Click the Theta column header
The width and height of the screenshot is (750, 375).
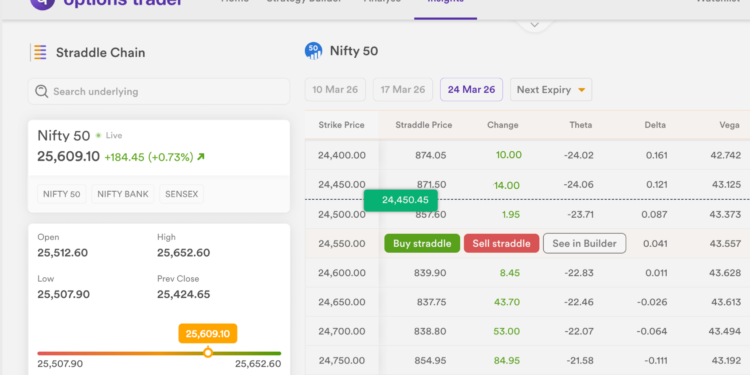(x=581, y=125)
